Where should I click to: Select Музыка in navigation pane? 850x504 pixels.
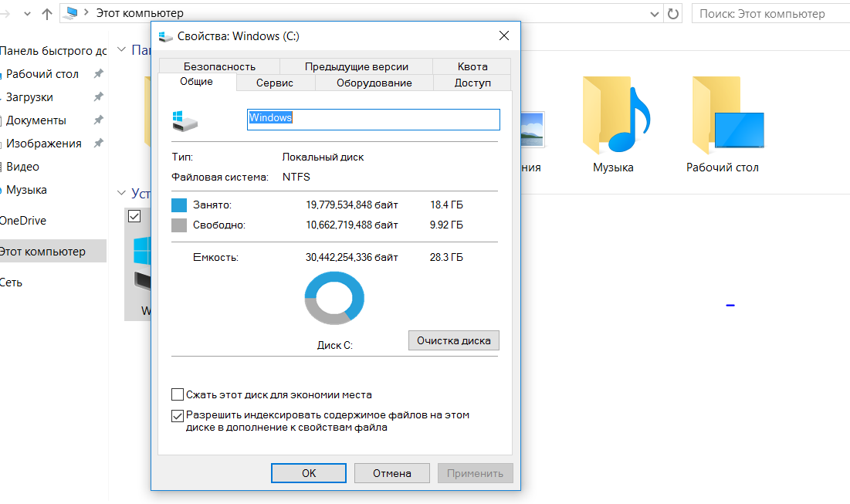tap(26, 190)
